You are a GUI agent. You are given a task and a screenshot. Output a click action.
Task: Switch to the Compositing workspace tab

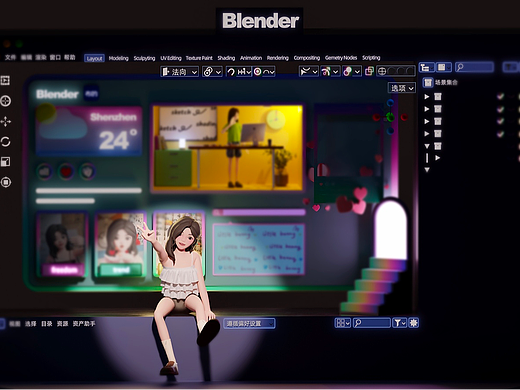click(307, 58)
